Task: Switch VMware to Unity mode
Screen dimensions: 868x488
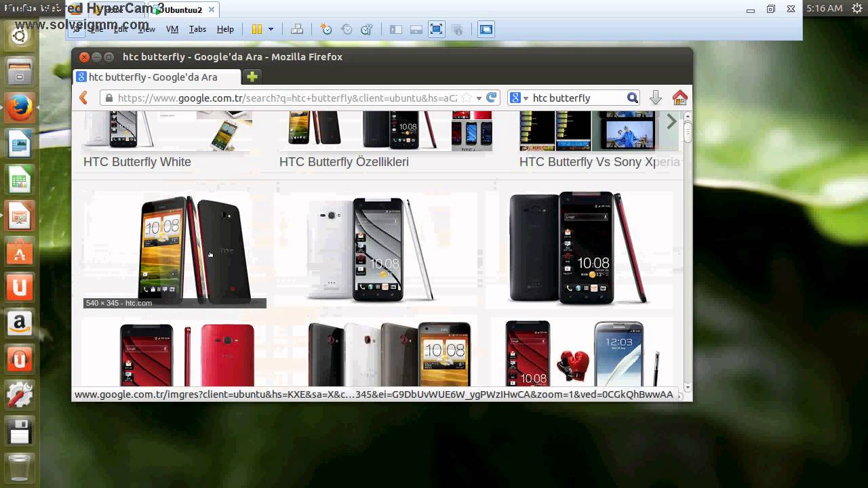Action: [x=457, y=29]
